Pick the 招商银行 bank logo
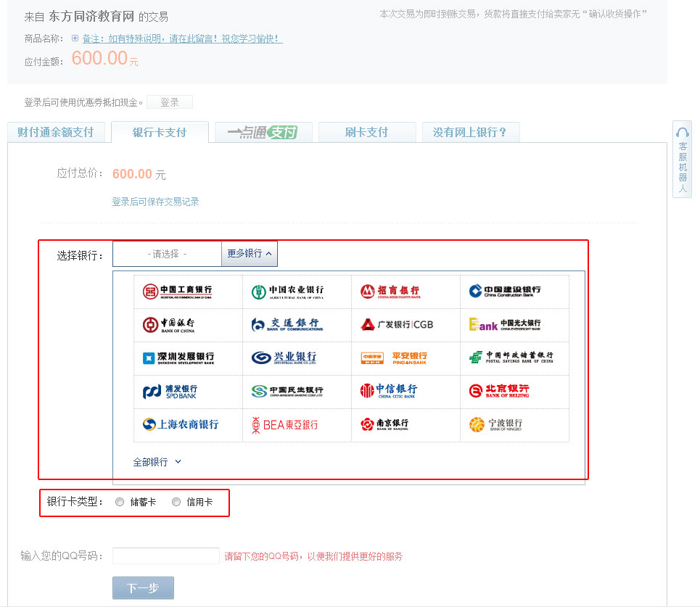This screenshot has width=700, height=607. [391, 292]
